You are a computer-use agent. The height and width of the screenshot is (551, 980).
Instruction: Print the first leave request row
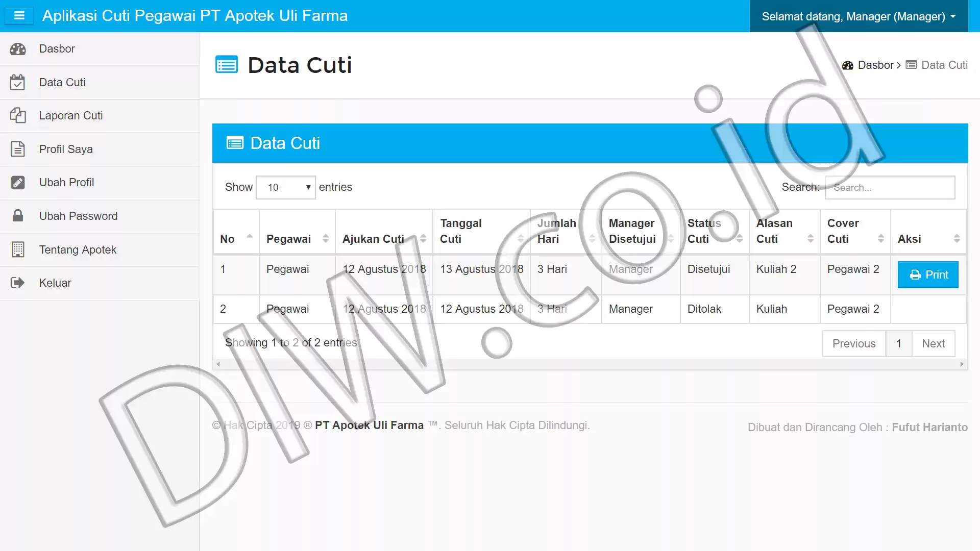928,275
